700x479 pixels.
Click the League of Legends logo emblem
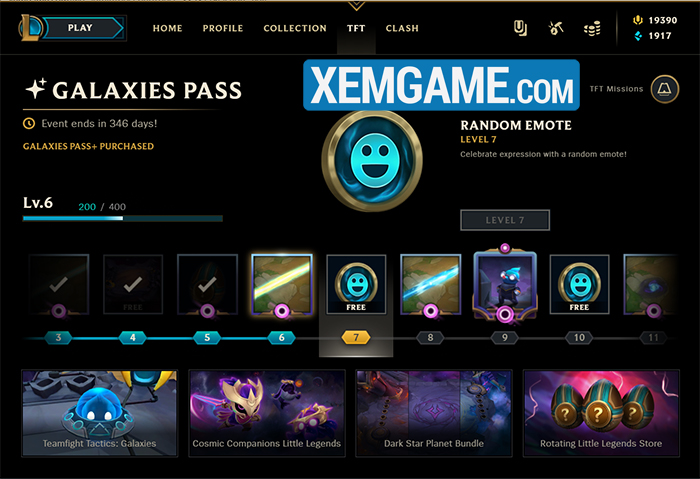[x=30, y=28]
